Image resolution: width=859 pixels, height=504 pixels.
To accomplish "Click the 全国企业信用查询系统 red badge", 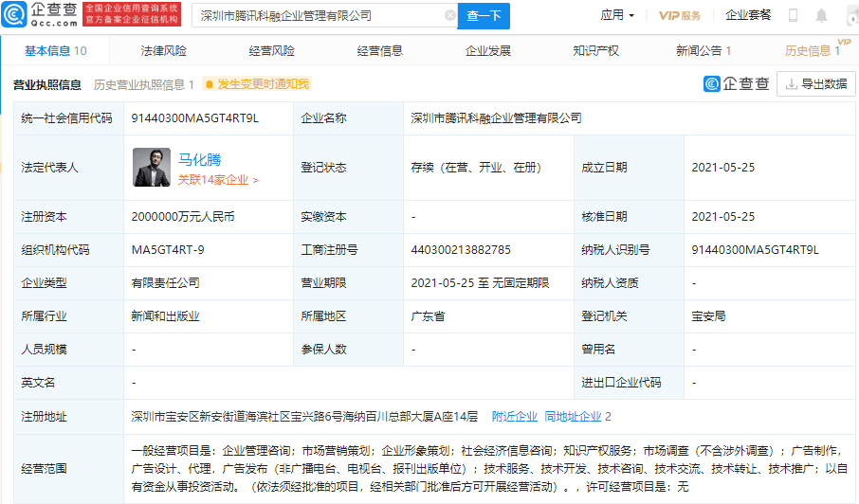I will [132, 15].
